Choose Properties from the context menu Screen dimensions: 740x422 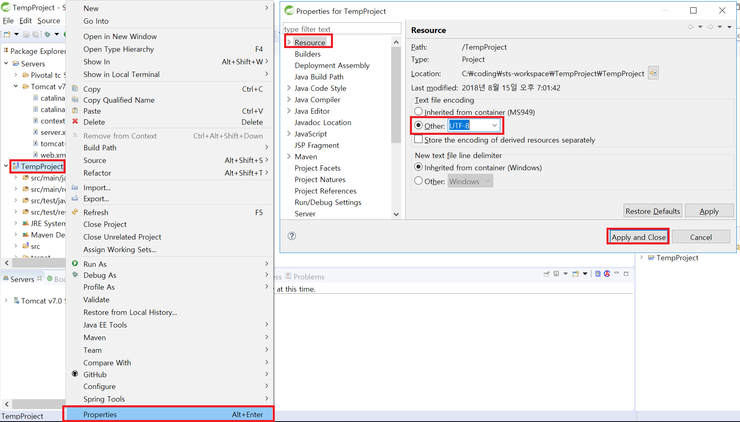click(x=100, y=414)
